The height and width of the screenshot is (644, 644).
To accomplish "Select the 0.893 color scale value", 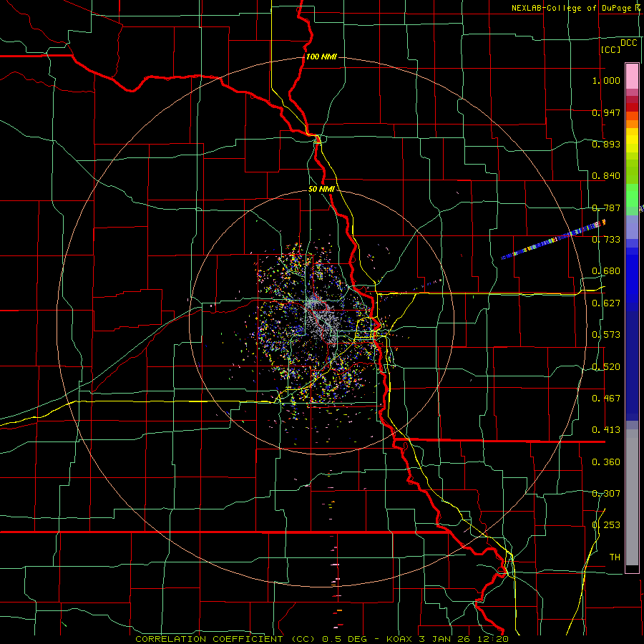I will coord(606,144).
